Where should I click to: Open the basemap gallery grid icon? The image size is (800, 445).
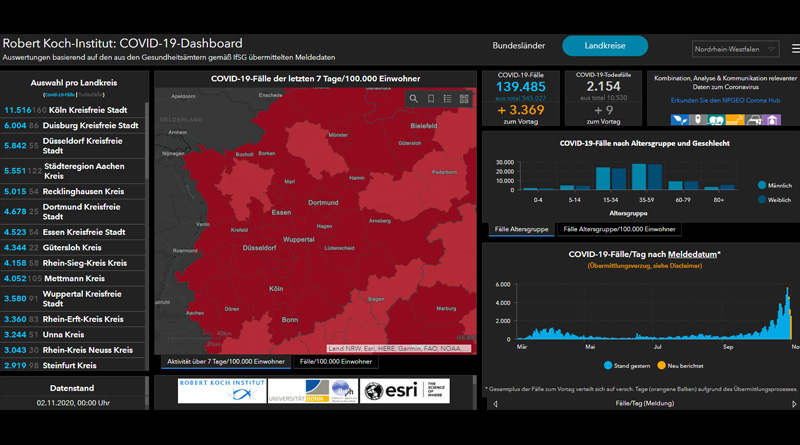click(464, 99)
